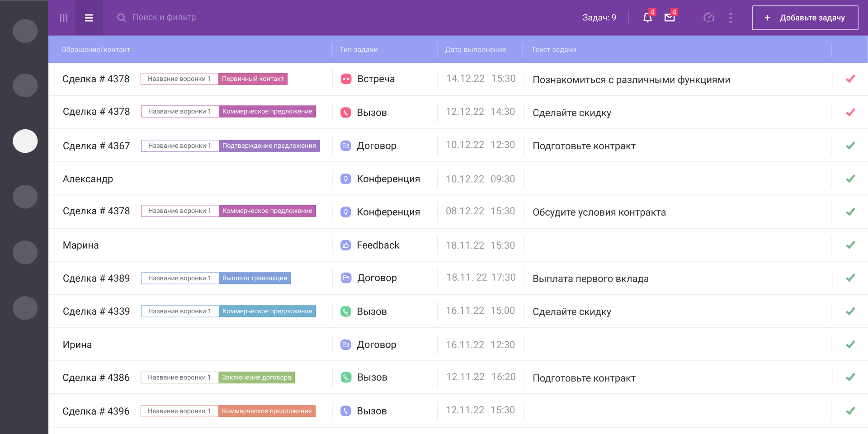Click the search magnifier icon
Screen dimensions: 868x434
121,18
